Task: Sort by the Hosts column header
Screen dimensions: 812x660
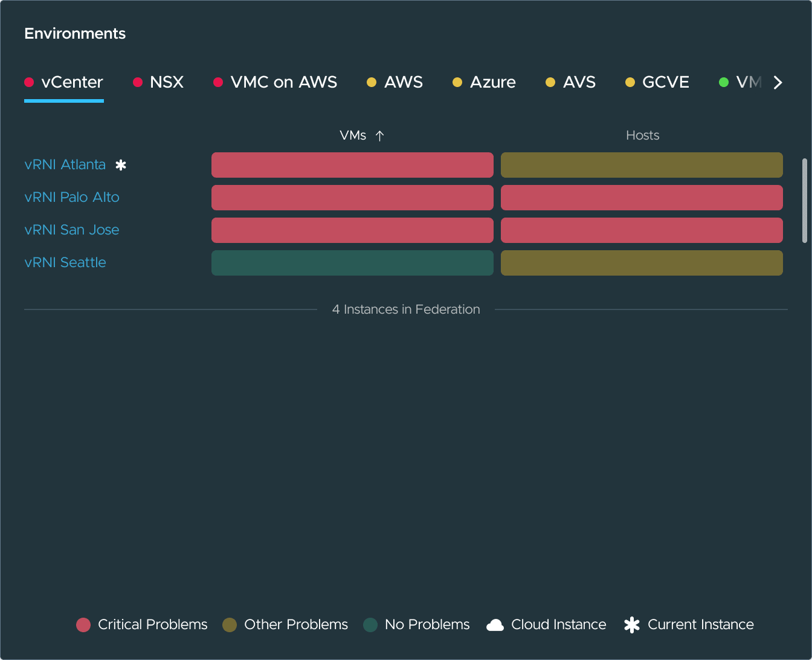Action: [x=642, y=135]
